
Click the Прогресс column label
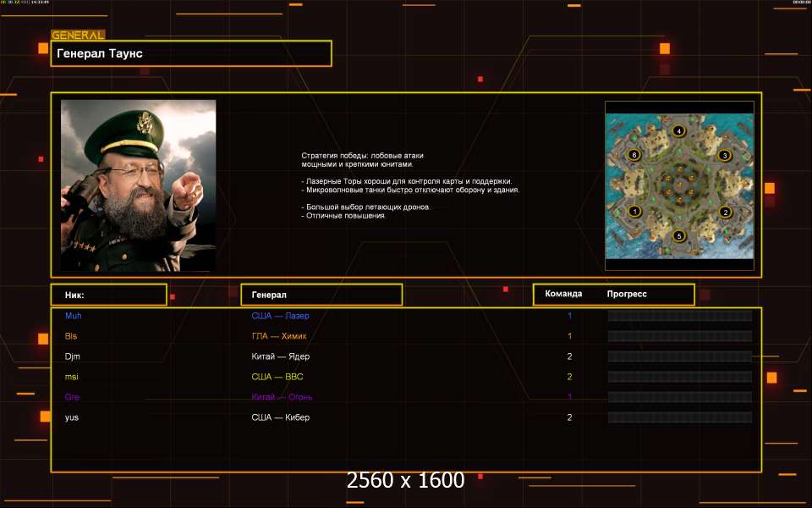click(627, 295)
